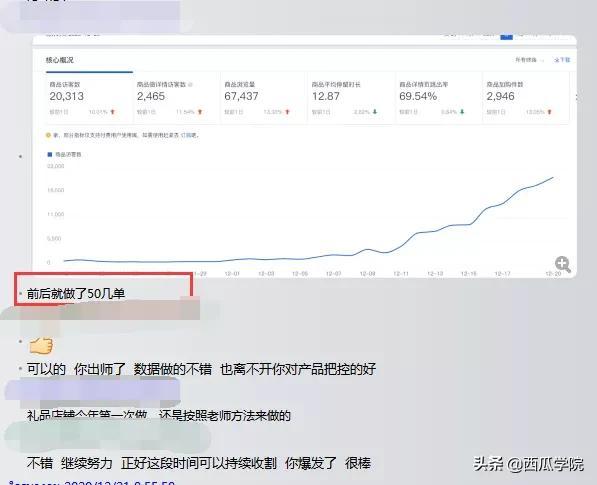
Task: Click the 12-17 date label on the chart axis
Action: click(503, 274)
